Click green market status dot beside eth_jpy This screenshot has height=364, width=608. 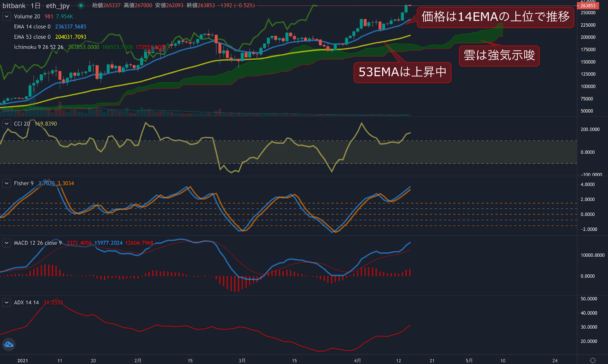tap(81, 6)
